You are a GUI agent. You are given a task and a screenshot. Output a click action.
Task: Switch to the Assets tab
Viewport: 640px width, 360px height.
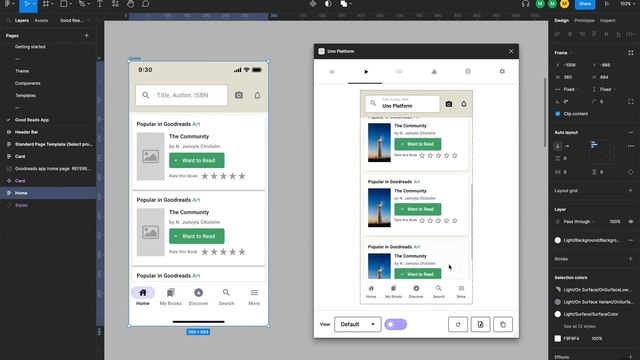pyautogui.click(x=41, y=20)
